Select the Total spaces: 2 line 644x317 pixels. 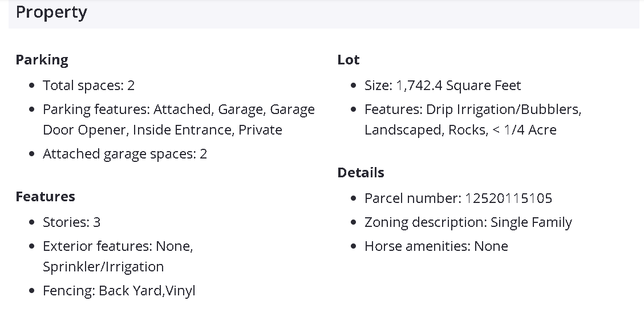(x=88, y=86)
